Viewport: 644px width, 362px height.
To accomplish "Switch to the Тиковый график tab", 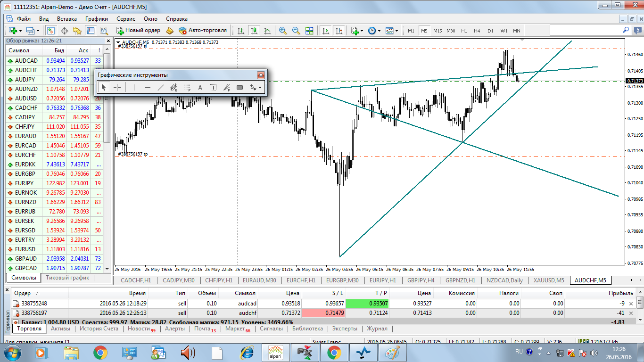I will coord(67,278).
